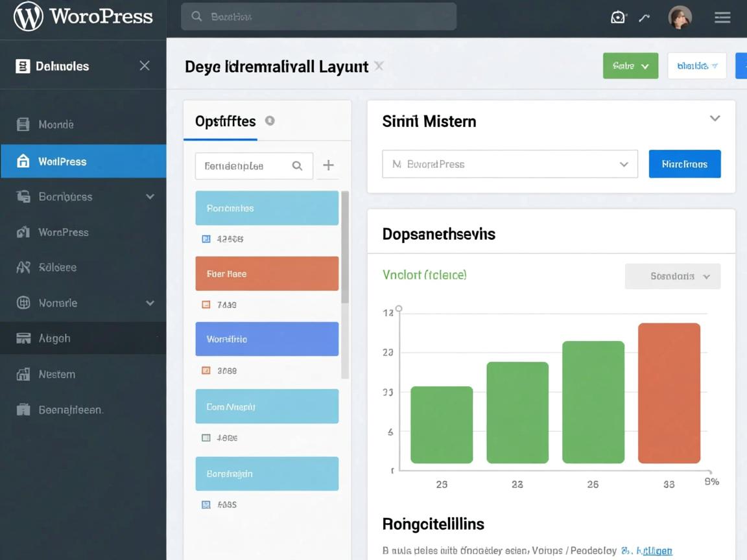Viewport: 747px width, 560px height.
Task: Click the trend arrow icon in header
Action: 644,17
